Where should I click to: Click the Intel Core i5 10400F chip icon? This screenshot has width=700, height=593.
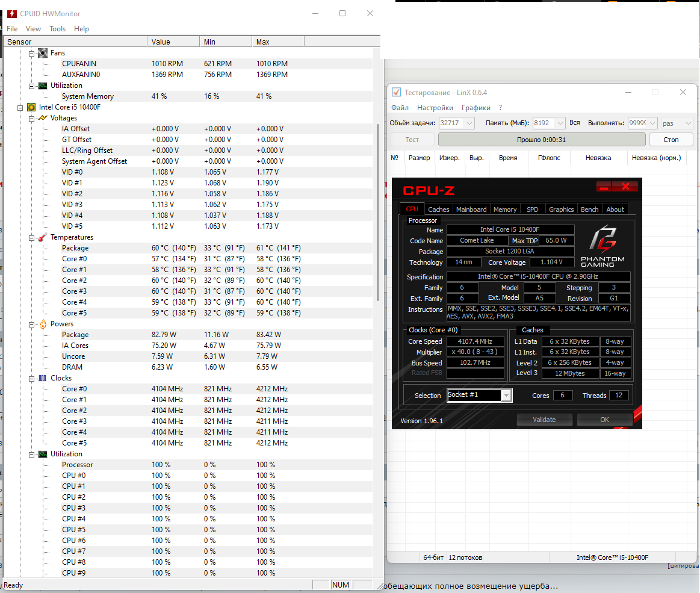pyautogui.click(x=31, y=107)
